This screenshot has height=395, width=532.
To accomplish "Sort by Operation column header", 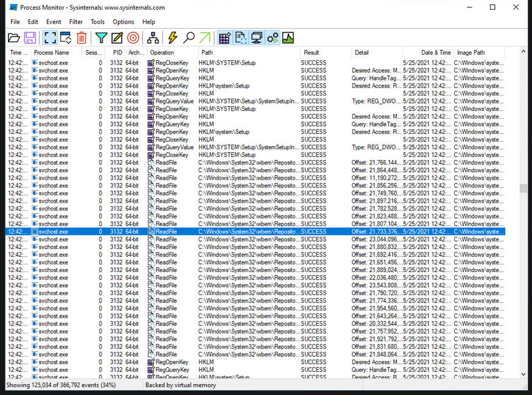I will click(x=173, y=52).
